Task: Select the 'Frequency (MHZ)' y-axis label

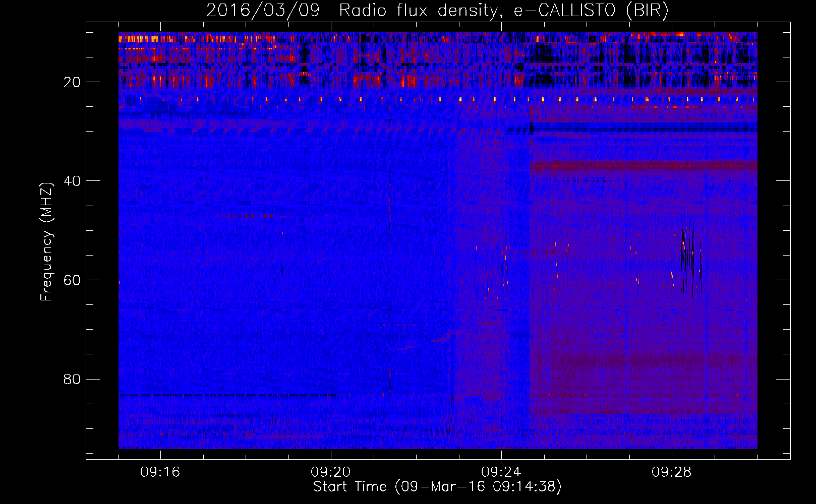Action: point(46,242)
